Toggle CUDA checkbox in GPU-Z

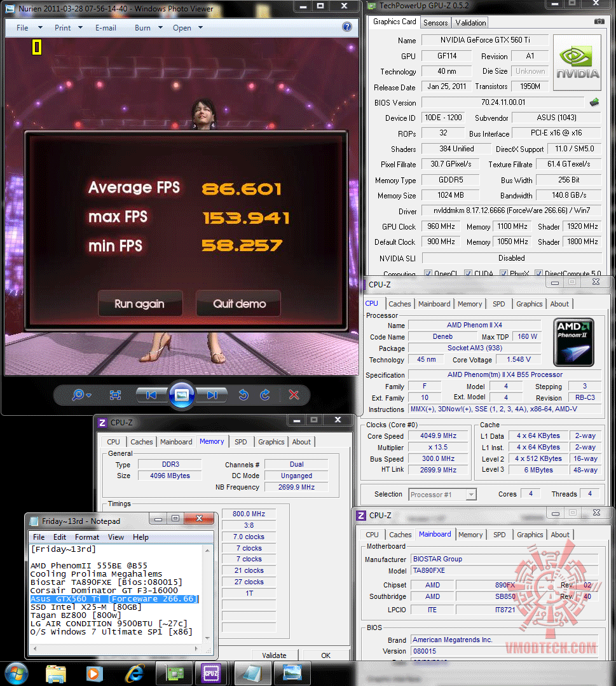(468, 273)
